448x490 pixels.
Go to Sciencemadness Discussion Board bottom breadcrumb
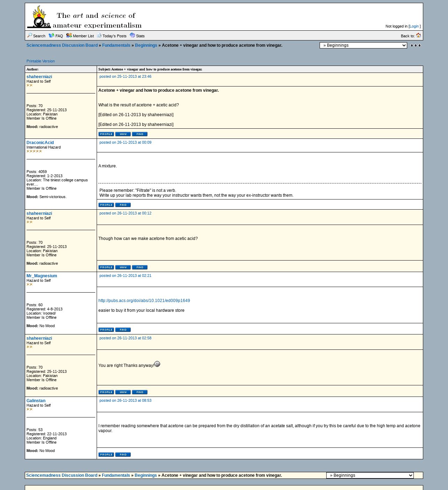pyautogui.click(x=62, y=475)
